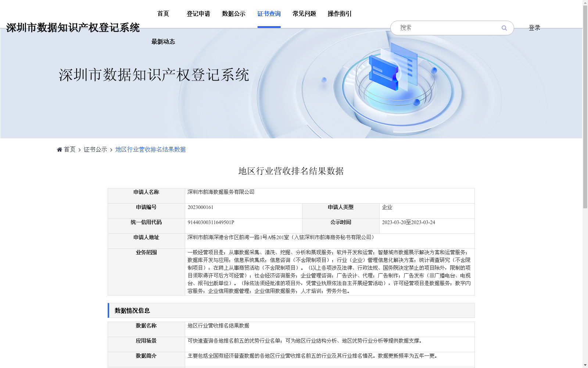The height and width of the screenshot is (368, 588).
Task: Open 证书公示 breadcrumb link
Action: [95, 149]
